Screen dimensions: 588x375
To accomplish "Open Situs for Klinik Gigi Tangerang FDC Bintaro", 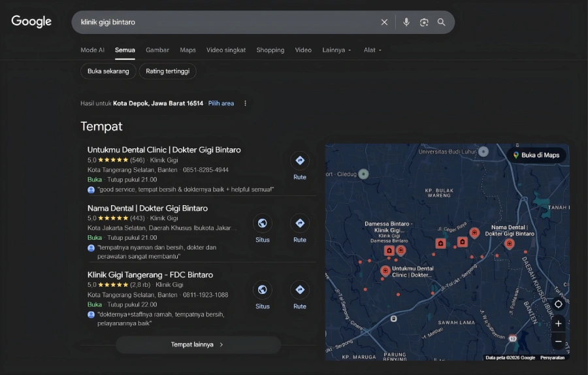I will point(263,295).
